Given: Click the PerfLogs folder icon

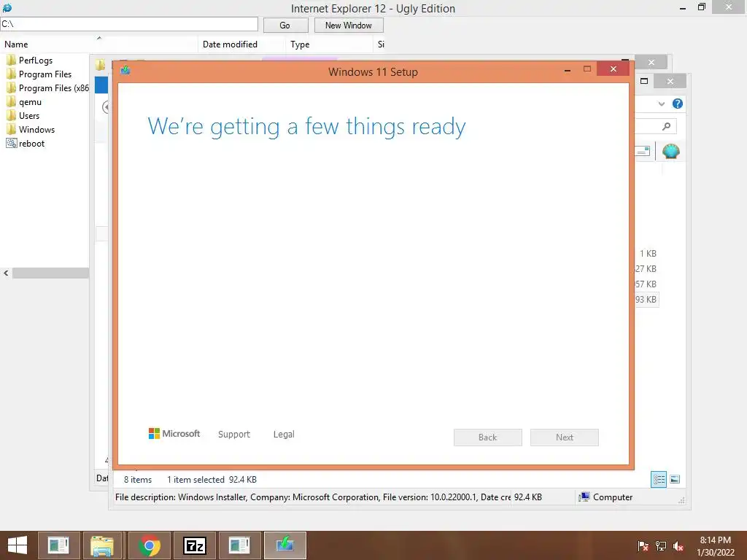Looking at the screenshot, I should tap(12, 61).
